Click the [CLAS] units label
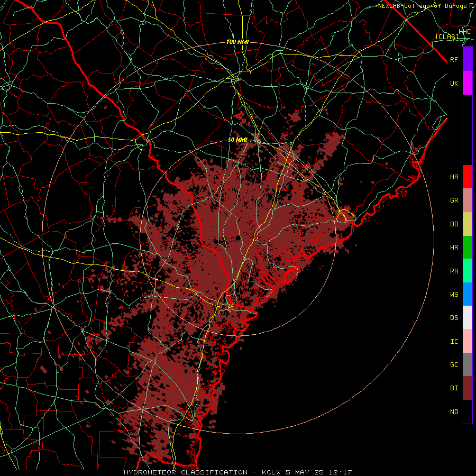 (x=447, y=36)
